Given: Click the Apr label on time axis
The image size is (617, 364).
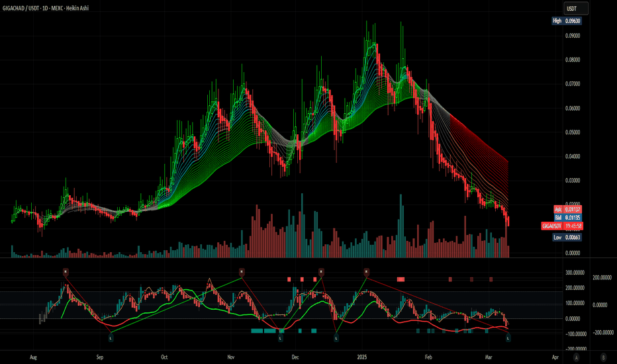Looking at the screenshot, I should tap(555, 357).
